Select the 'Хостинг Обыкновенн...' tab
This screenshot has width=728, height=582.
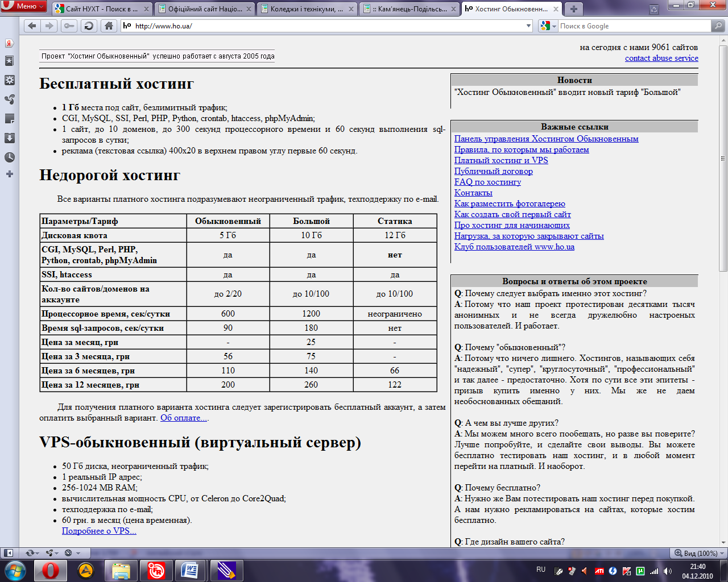[512, 9]
